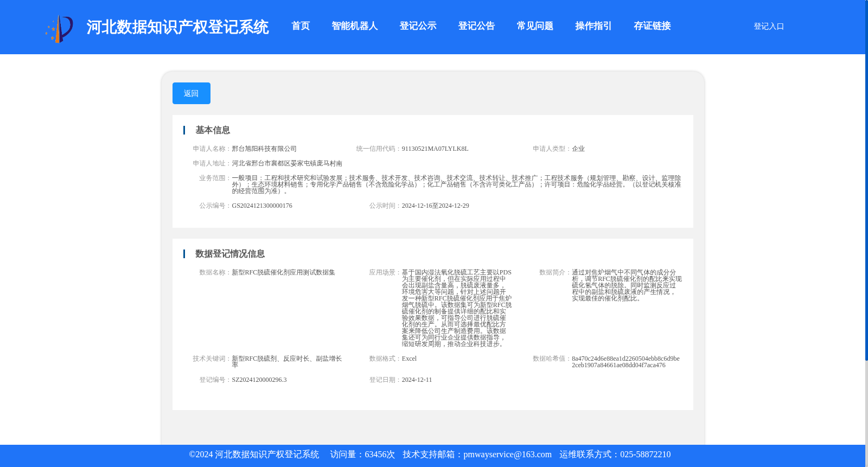Click the support email pmwayservice@163.com
The width and height of the screenshot is (868, 467).
coord(508,455)
